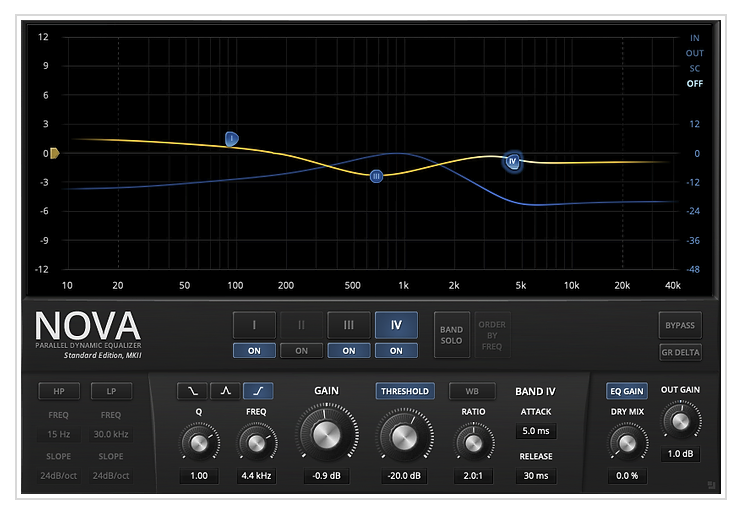Click the gain value field -0.9 dB
This screenshot has height=512, width=730.
pyautogui.click(x=327, y=476)
